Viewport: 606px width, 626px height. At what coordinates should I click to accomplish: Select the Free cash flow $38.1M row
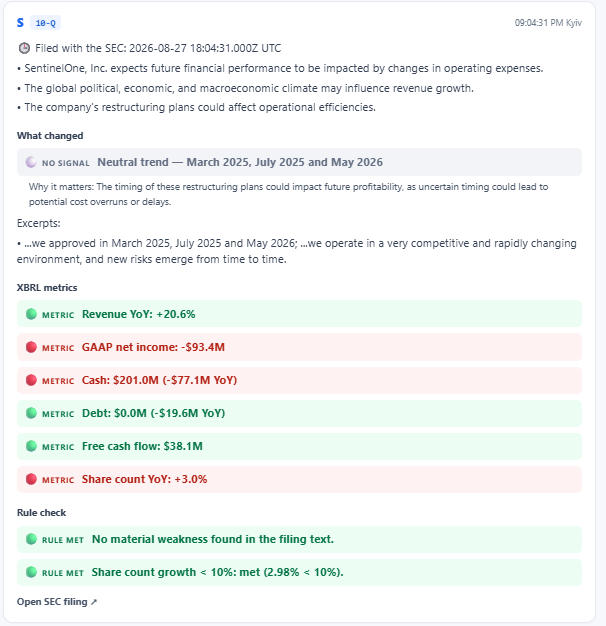click(x=299, y=446)
